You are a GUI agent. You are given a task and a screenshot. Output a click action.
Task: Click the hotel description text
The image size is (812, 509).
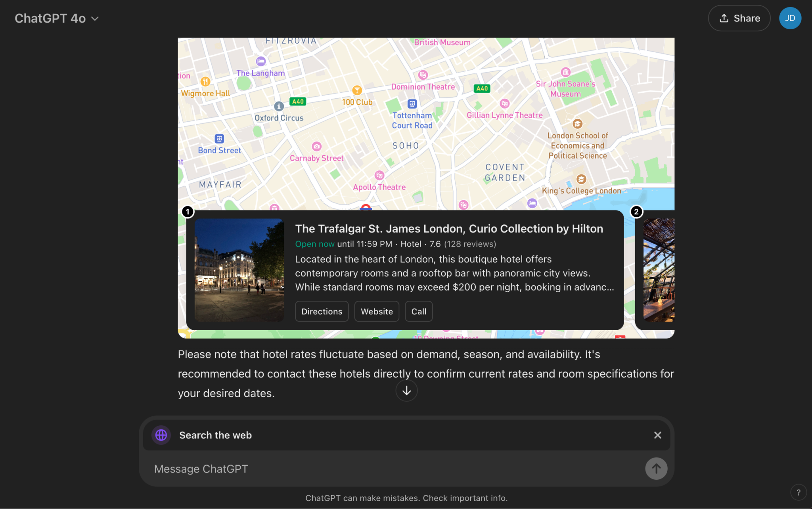tap(455, 273)
